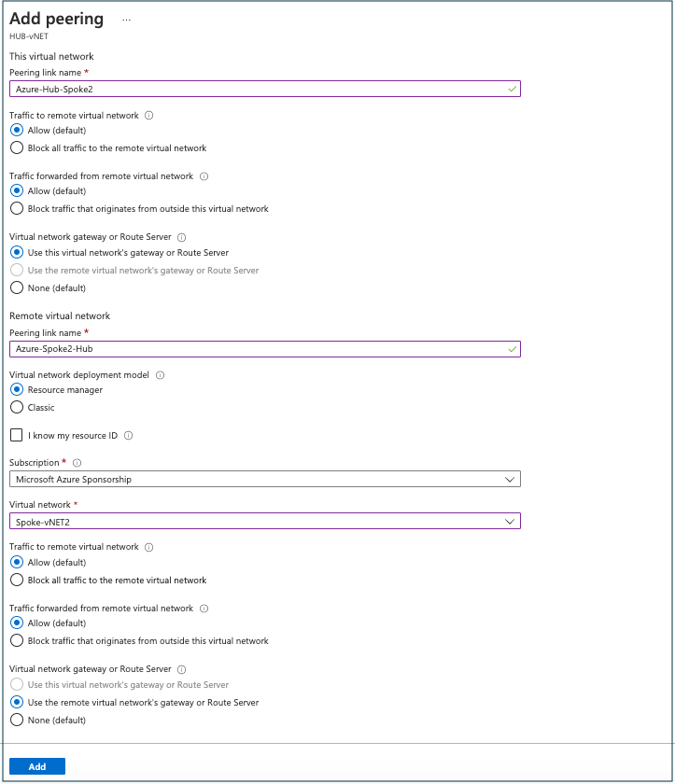Viewport: 675px width, 784px height.
Task: Select Block all traffic to the remote virtual network
Action: coord(16,147)
